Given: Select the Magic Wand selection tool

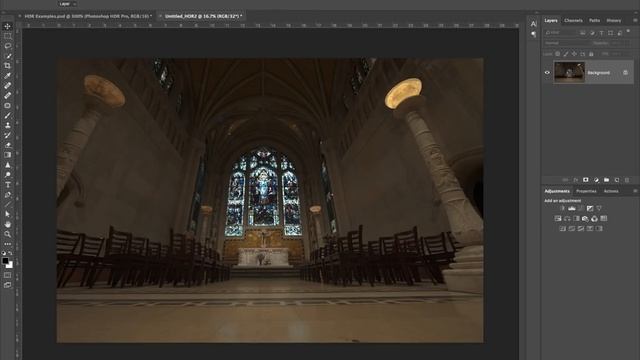Looking at the screenshot, I should coord(7,56).
